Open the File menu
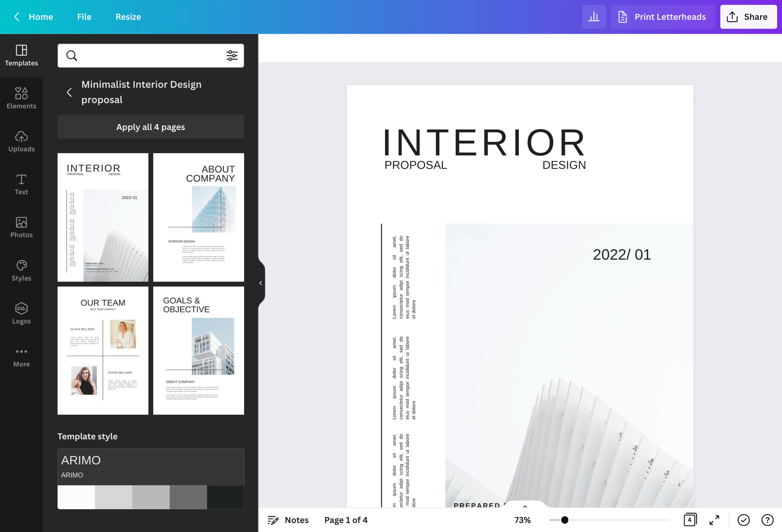The image size is (782, 532). (84, 17)
